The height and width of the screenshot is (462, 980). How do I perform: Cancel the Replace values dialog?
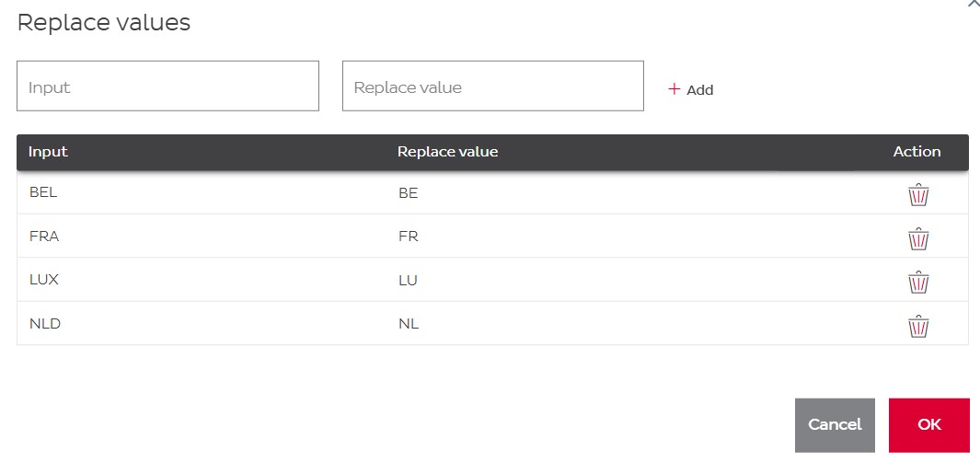click(835, 425)
